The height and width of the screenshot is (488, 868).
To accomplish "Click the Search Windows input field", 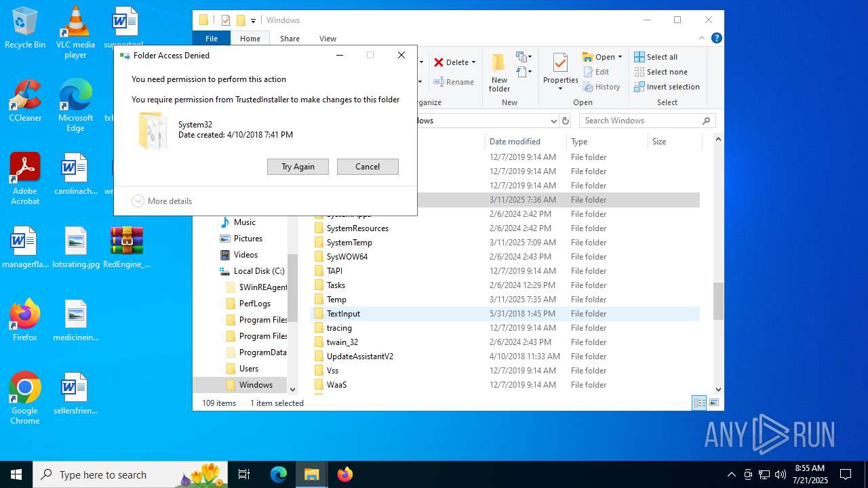I will point(648,121).
